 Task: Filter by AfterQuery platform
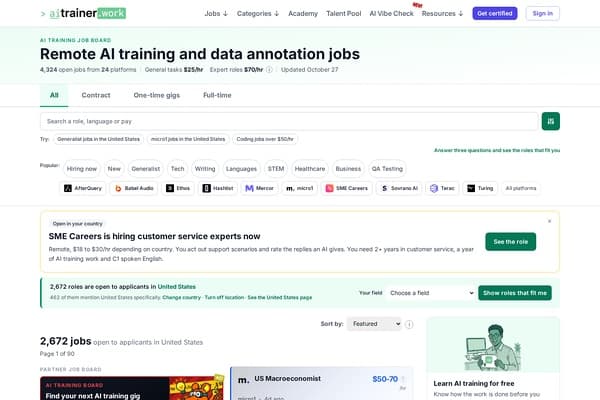[x=83, y=188]
